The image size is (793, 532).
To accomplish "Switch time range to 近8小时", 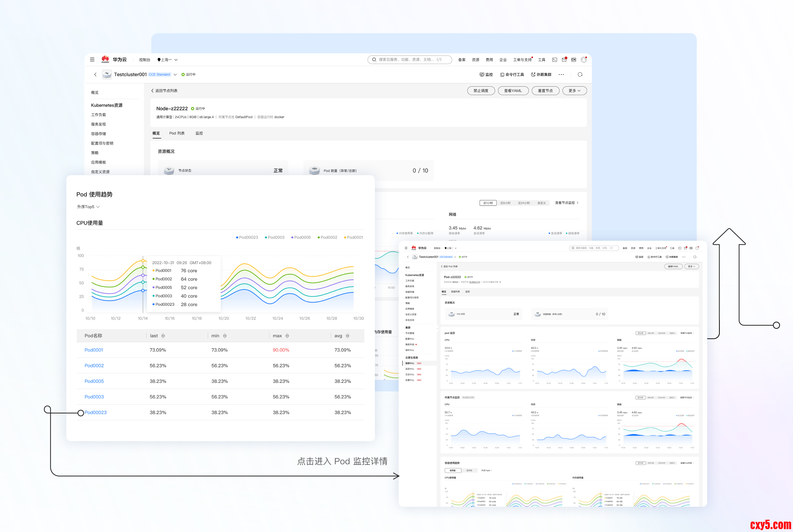I will click(x=505, y=203).
